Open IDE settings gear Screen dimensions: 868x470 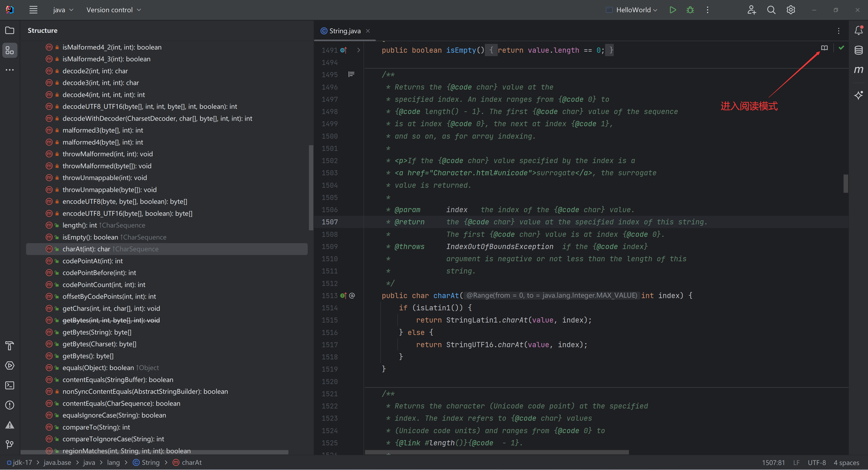[x=791, y=10]
